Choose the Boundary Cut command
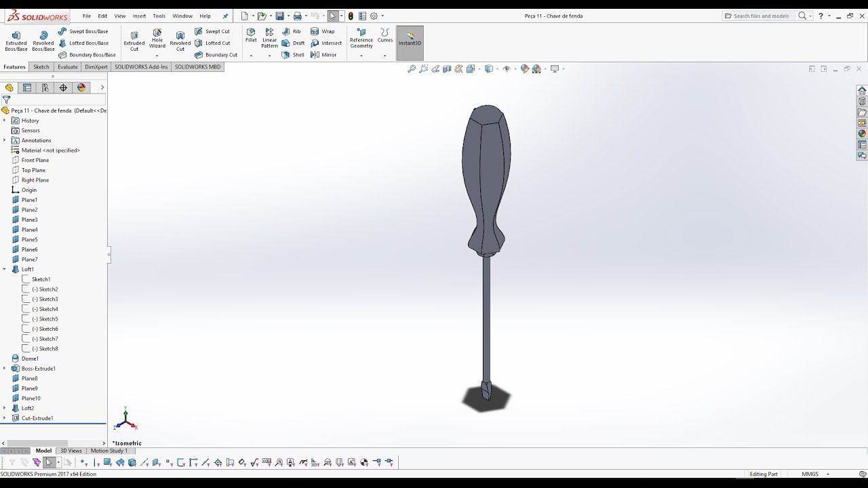Viewport: 868px width, 488px height. pos(216,55)
